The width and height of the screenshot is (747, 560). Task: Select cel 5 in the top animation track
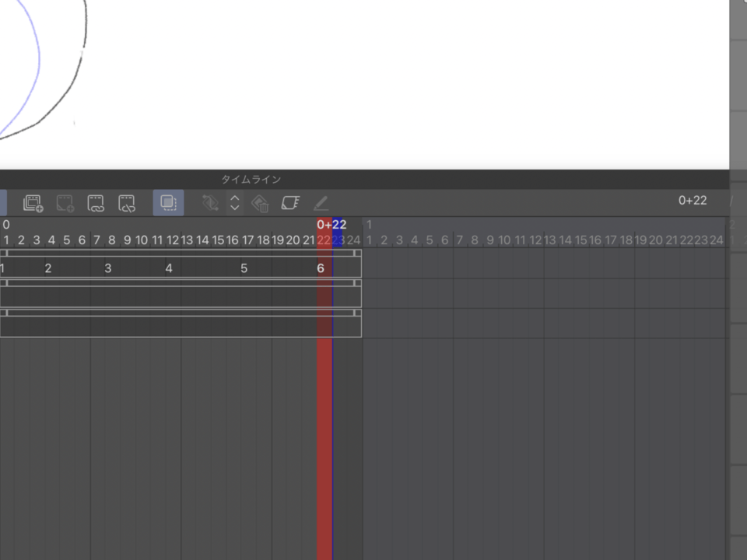coord(244,268)
